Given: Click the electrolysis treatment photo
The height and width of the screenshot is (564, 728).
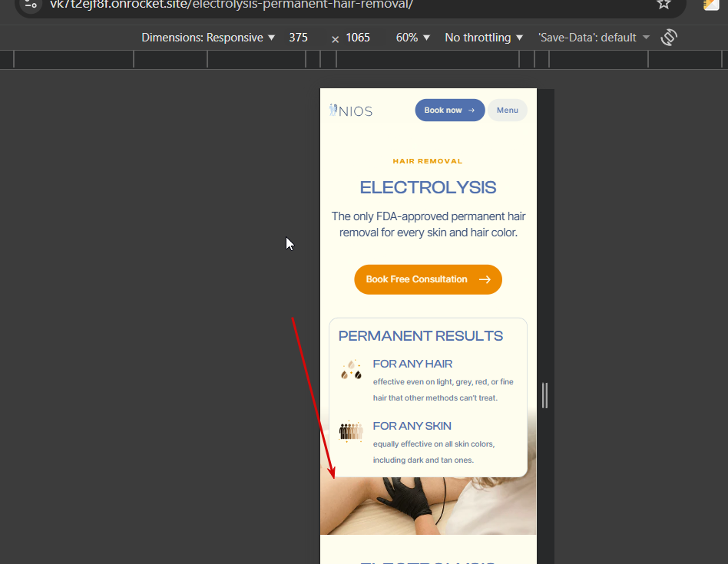Looking at the screenshot, I should [x=428, y=506].
